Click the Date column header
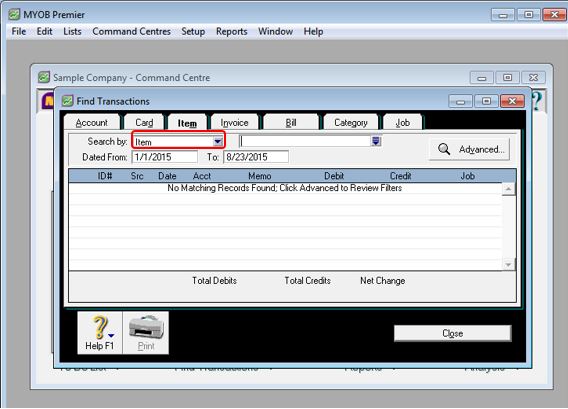Image resolution: width=568 pixels, height=409 pixels. point(167,176)
